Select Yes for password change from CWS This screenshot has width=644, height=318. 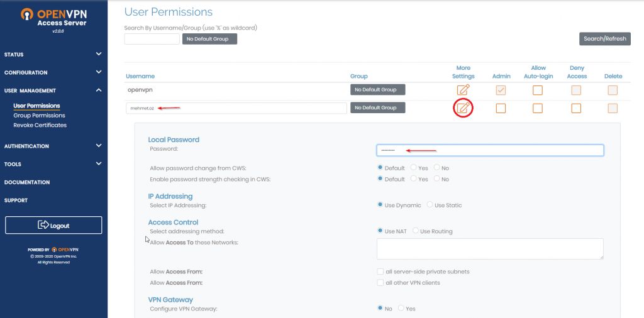[414, 168]
